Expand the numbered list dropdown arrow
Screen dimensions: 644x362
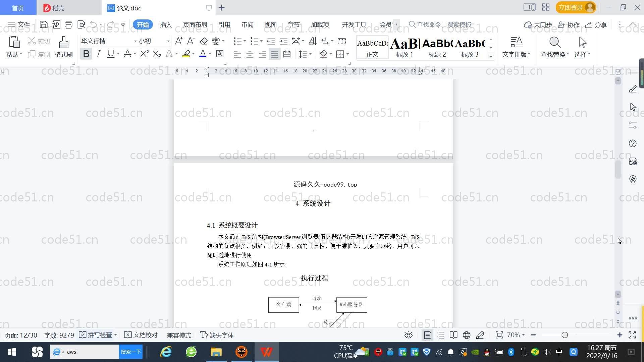click(261, 41)
